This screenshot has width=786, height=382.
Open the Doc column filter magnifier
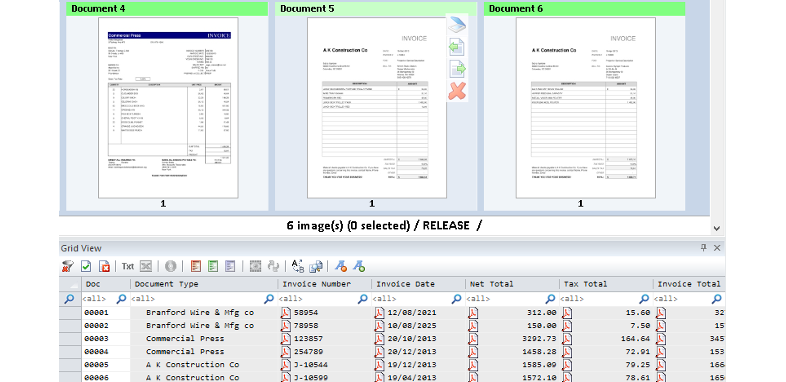(121, 299)
